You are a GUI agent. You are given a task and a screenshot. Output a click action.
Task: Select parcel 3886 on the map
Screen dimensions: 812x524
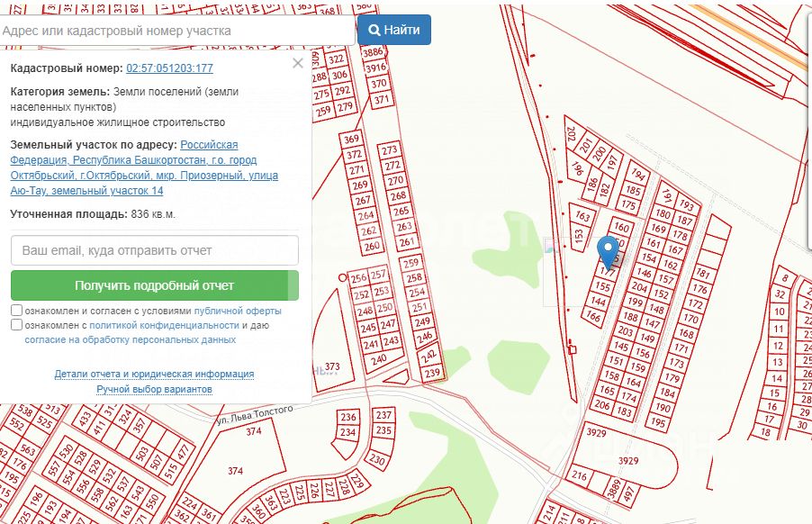coord(373,52)
